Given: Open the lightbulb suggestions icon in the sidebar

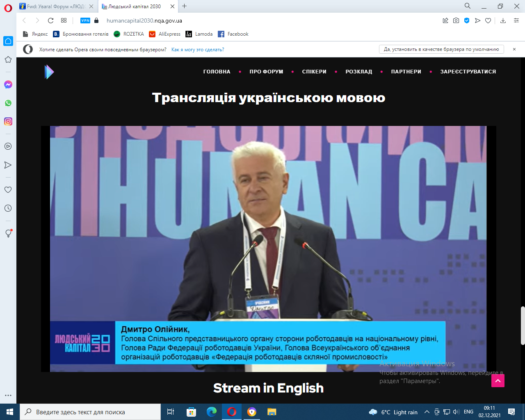Looking at the screenshot, I should click(x=8, y=233).
